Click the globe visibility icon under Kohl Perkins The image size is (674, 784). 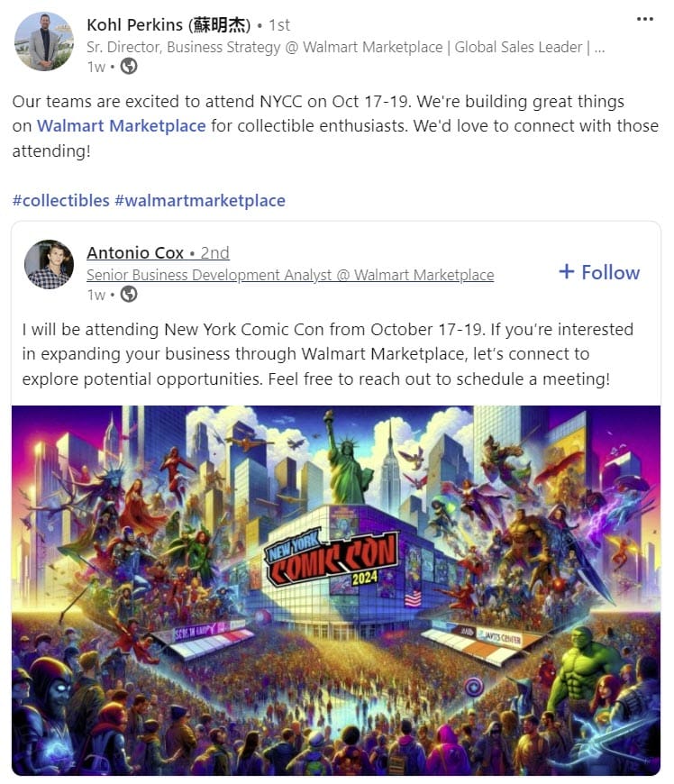point(129,67)
